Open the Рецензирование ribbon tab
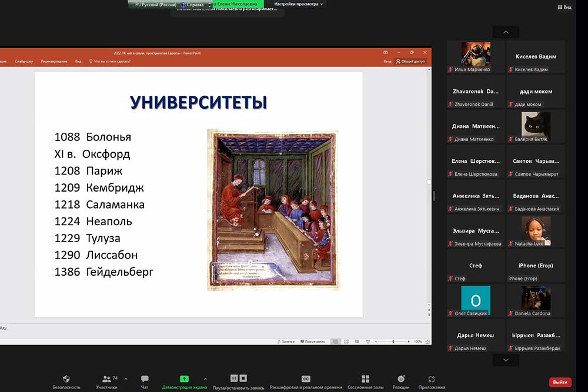588x392 pixels. pos(54,61)
